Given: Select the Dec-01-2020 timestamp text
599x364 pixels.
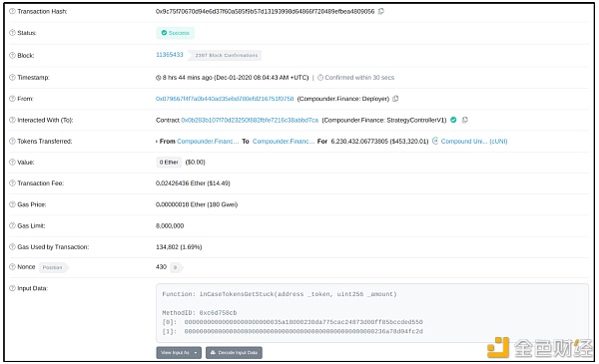Looking at the screenshot, I should point(262,78).
